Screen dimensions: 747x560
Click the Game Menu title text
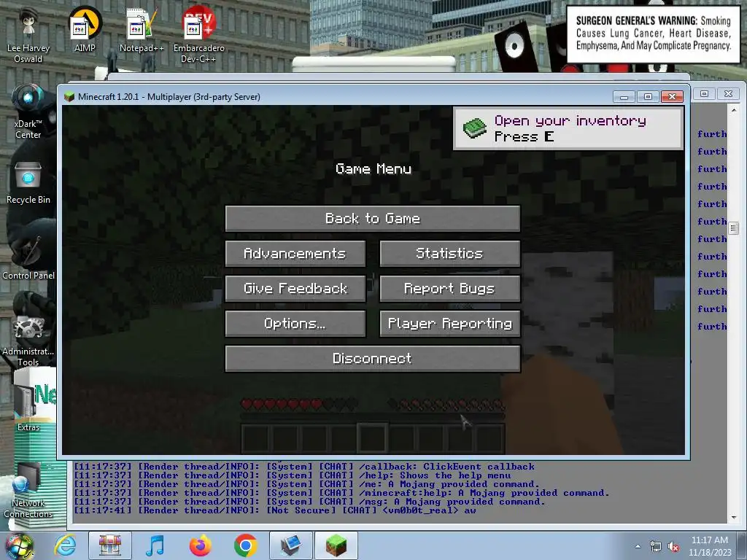(x=373, y=168)
